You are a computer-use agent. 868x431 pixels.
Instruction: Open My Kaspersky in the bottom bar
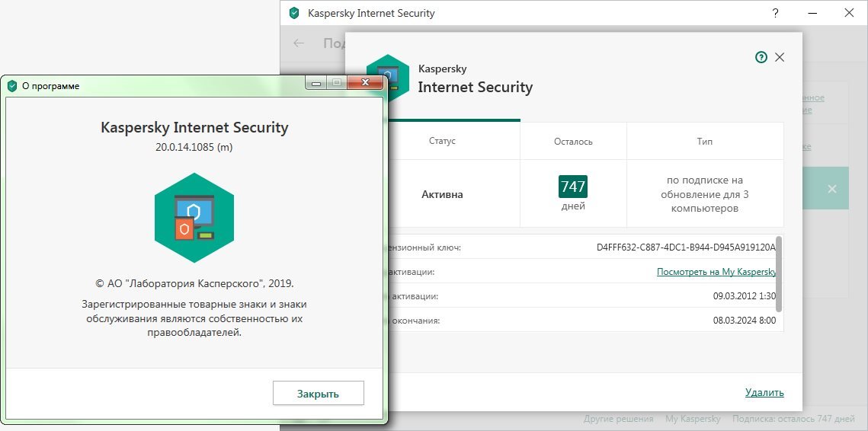click(x=693, y=419)
